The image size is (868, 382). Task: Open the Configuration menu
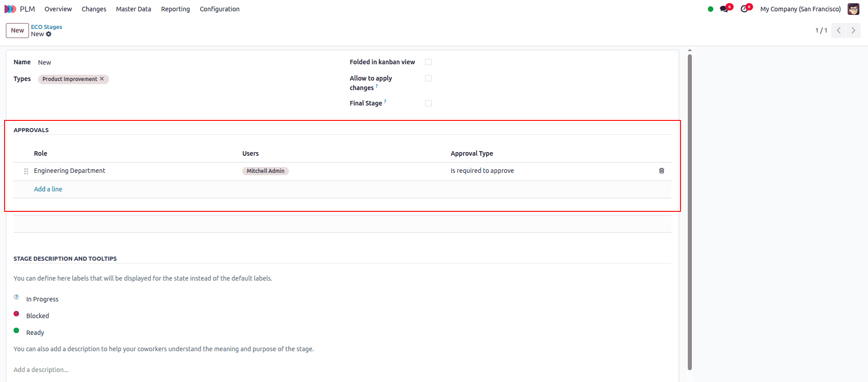pos(220,9)
